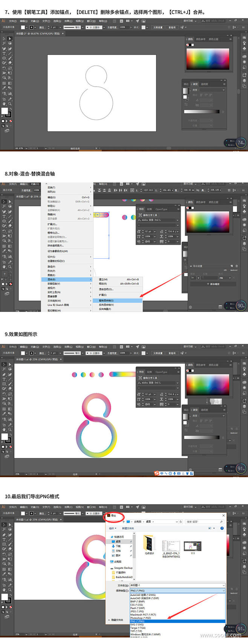This screenshot has width=248, height=644.
Task: Click 添加缩放 button in step 8 export panel
Action: [213, 284]
